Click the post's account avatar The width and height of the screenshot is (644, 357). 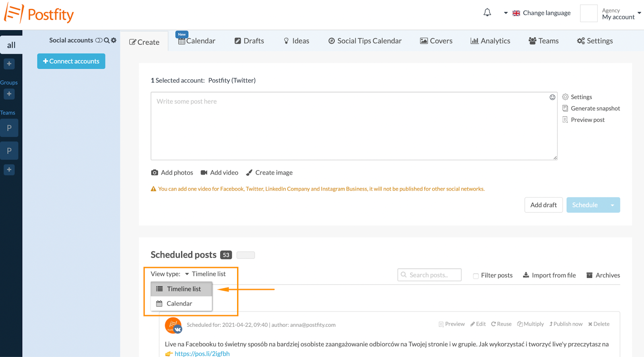(x=173, y=325)
